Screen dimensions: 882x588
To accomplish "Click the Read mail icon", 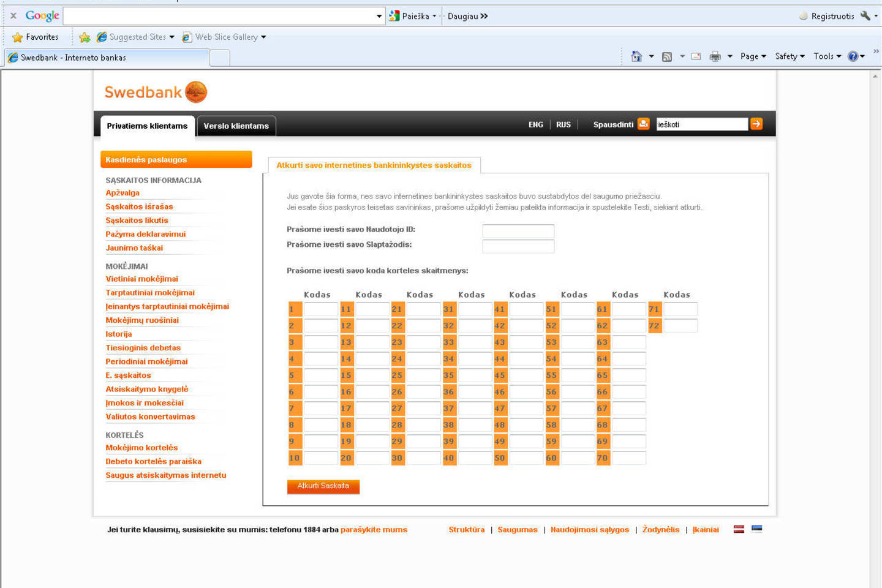I will (x=696, y=56).
